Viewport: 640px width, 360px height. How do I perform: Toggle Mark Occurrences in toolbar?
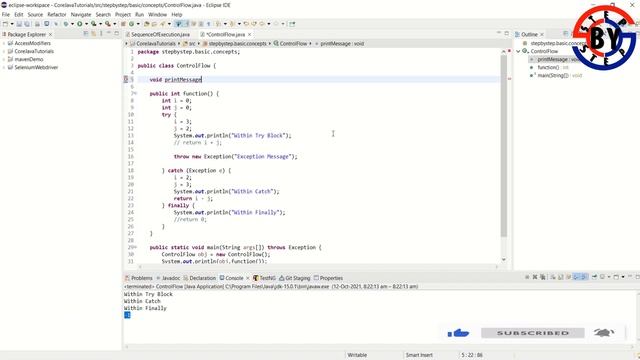(x=178, y=24)
